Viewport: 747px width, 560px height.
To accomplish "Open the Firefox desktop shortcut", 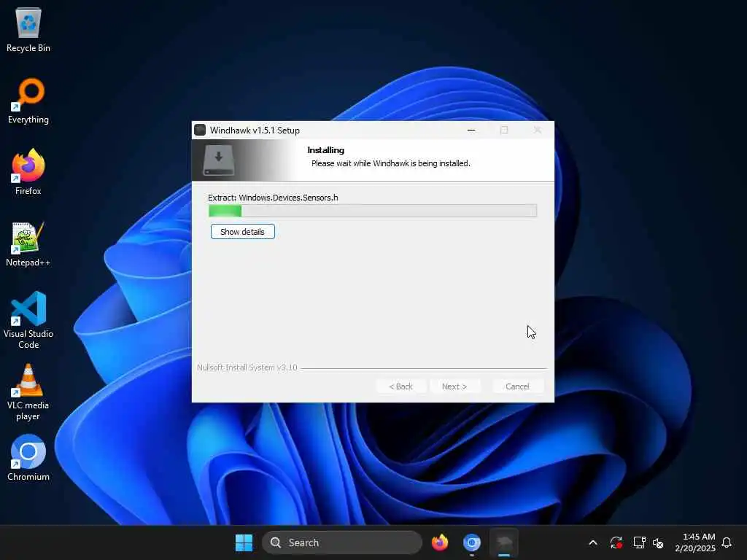I will (28, 172).
